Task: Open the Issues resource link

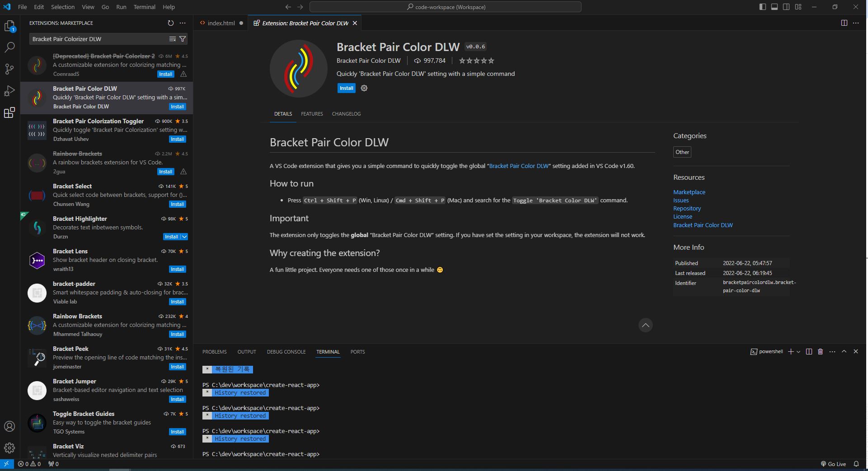Action: click(681, 200)
